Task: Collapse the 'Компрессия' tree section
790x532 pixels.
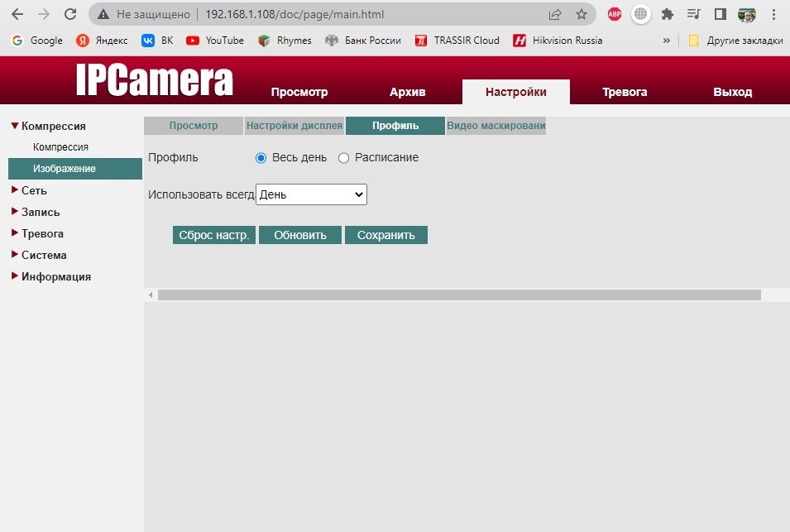Action: [52, 126]
